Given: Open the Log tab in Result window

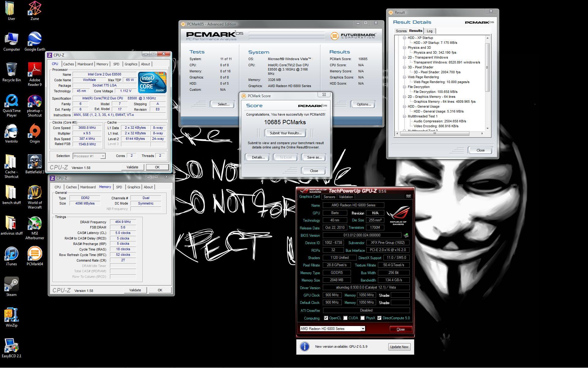Looking at the screenshot, I should (430, 31).
